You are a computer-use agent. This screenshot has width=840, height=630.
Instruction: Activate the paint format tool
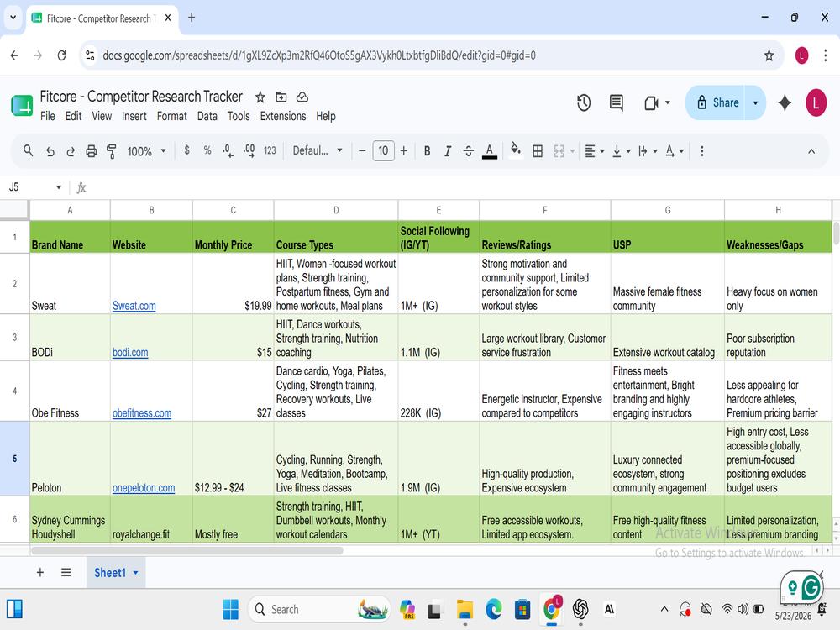click(x=112, y=151)
